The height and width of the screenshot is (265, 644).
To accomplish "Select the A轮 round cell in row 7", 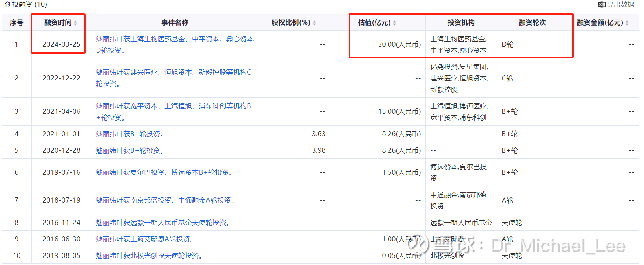I will (533, 200).
